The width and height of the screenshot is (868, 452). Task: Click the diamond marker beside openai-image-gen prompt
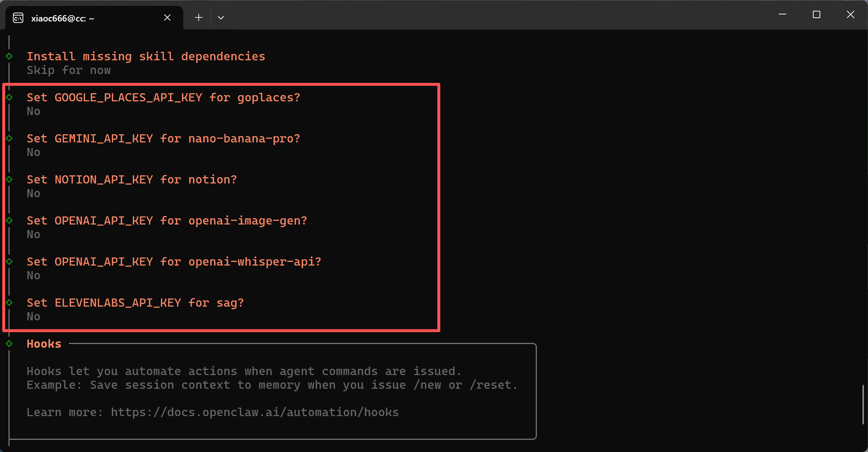pos(9,220)
